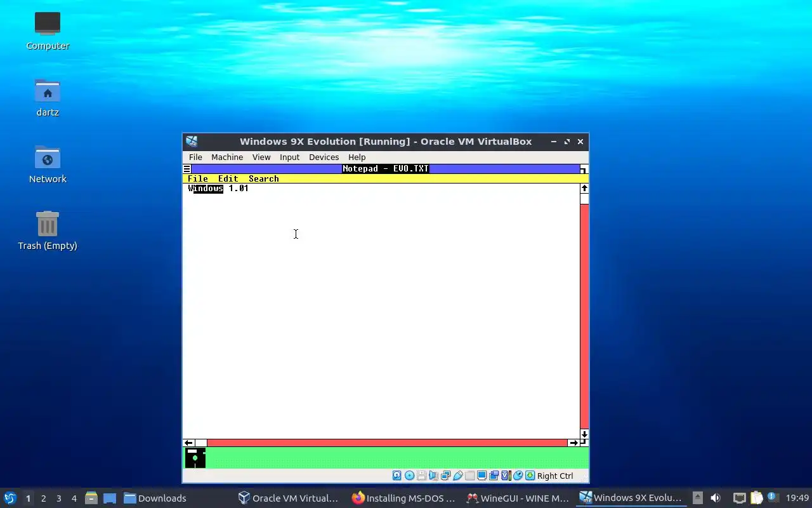
Task: Select the Trash (Empty) desktop icon
Action: 48,231
